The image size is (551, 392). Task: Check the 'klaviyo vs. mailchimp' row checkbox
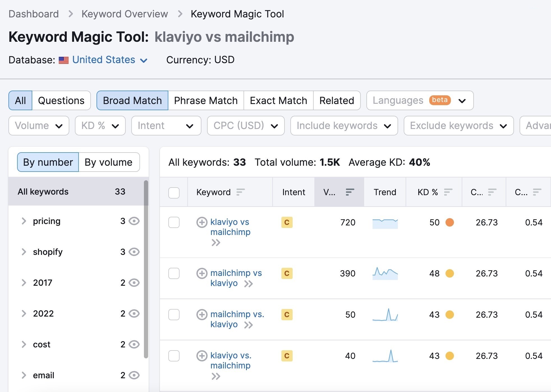pos(174,356)
